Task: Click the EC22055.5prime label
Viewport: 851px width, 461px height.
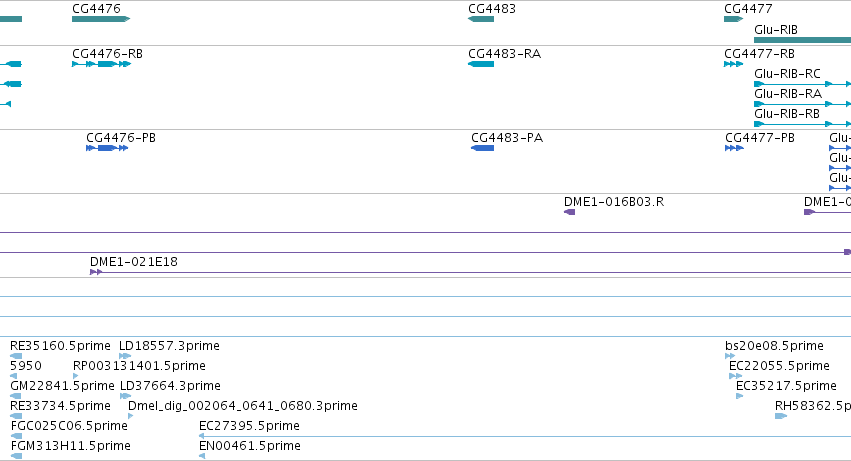Action: 779,366
